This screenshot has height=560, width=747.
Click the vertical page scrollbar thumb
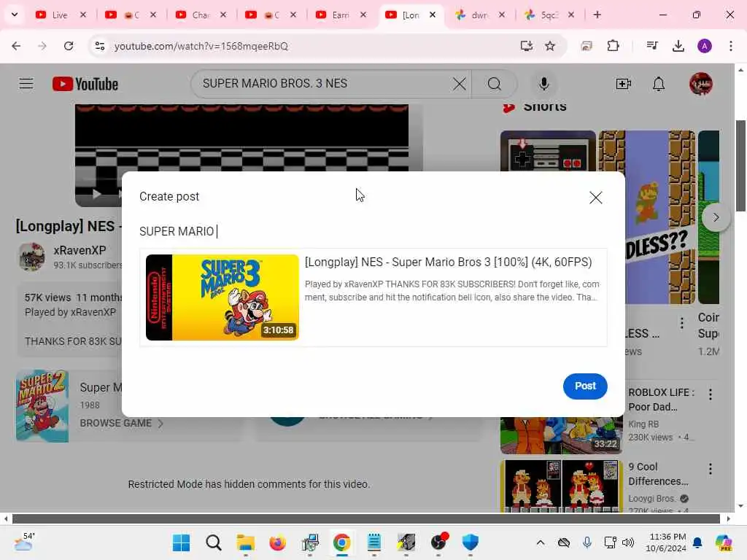[x=740, y=166]
